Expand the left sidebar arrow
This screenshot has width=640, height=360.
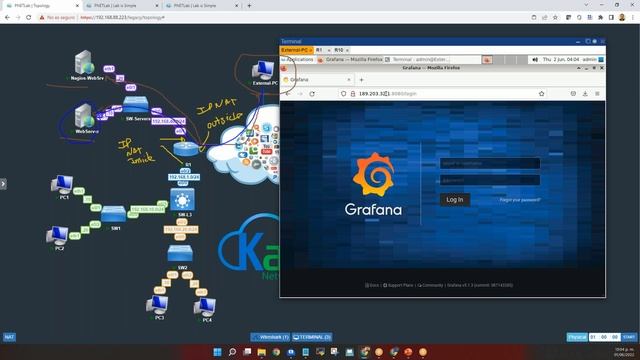3,184
